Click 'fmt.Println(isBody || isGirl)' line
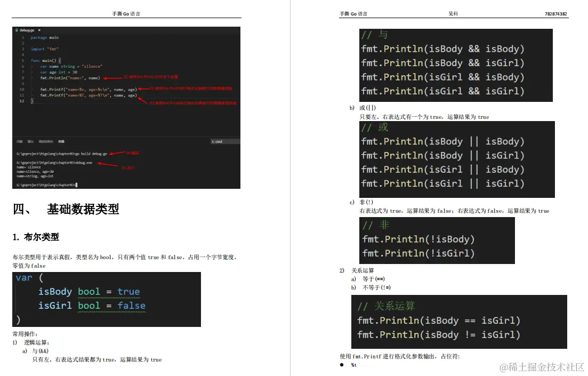The height and width of the screenshot is (376, 588). pyautogui.click(x=442, y=155)
